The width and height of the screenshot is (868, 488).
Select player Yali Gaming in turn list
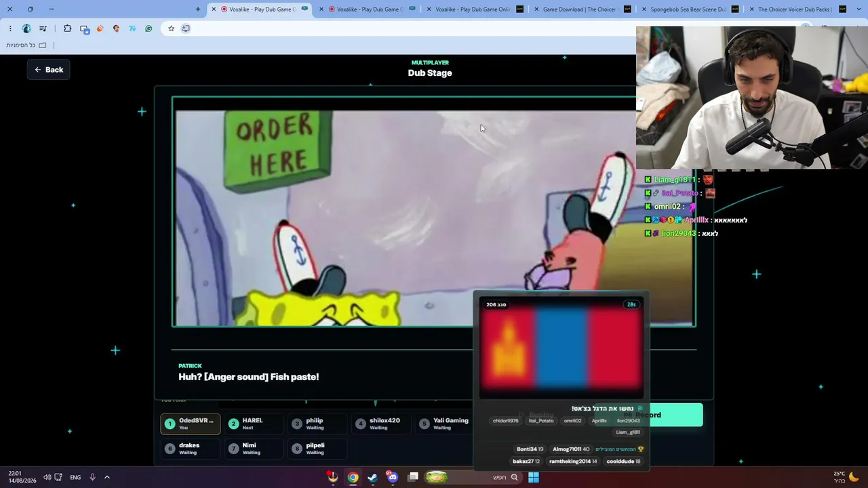[x=443, y=424]
